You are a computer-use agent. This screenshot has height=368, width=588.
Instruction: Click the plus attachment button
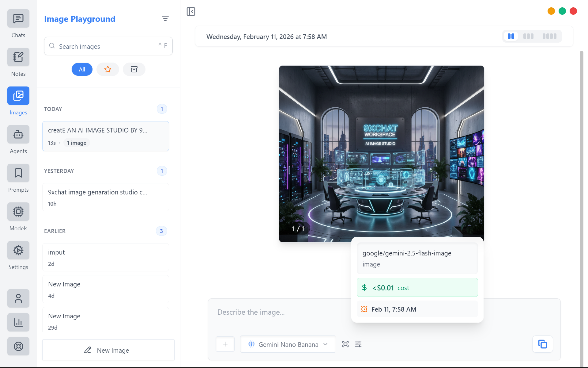[x=225, y=344]
